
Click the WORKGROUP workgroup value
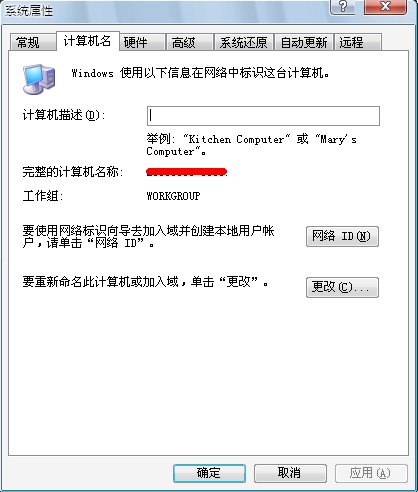[x=173, y=196]
